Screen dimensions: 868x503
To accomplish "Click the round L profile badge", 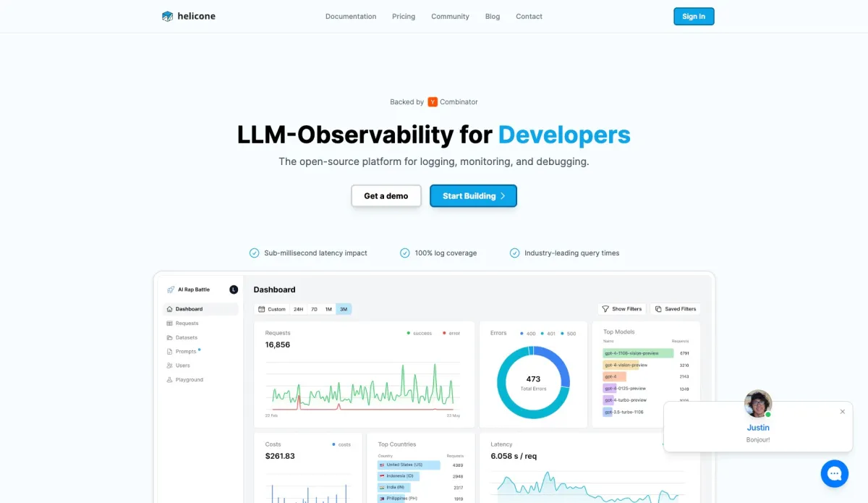I will click(234, 289).
